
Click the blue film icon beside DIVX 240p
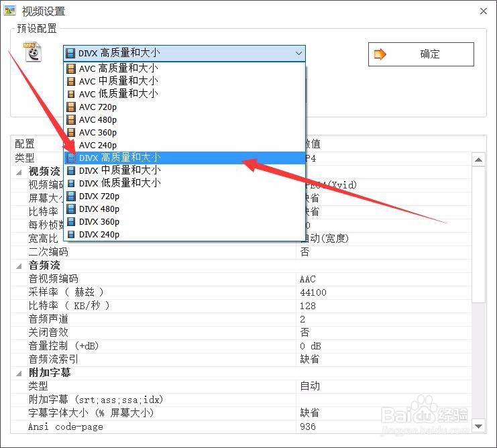(71, 235)
